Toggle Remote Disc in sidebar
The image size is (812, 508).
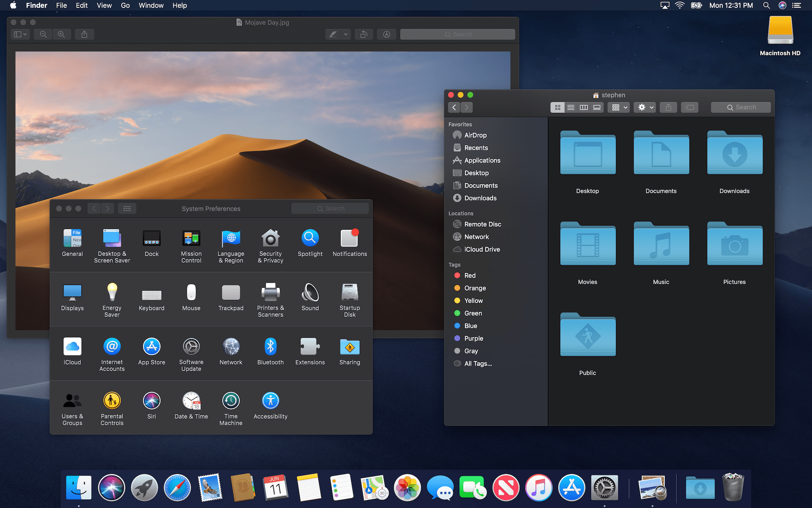[483, 224]
